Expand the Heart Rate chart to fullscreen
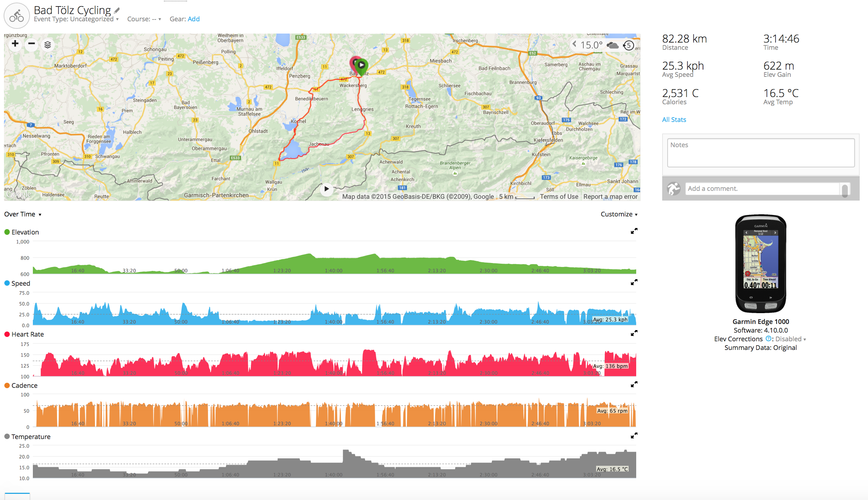This screenshot has width=868, height=500. click(634, 333)
